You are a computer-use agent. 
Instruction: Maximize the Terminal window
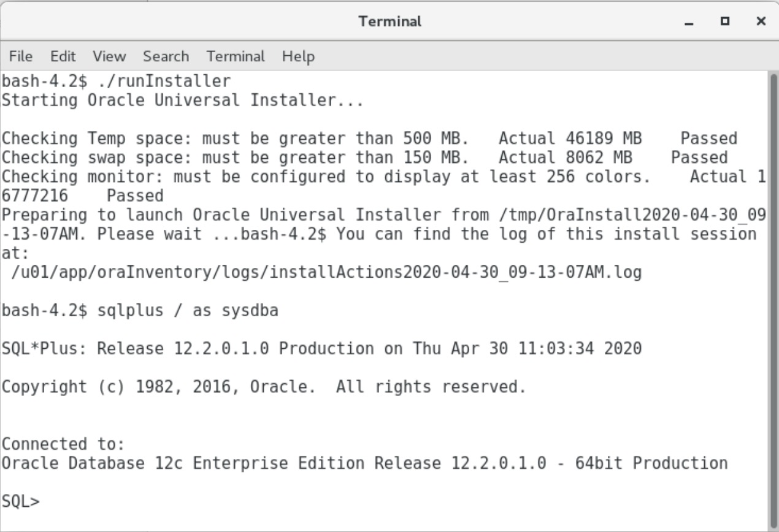click(726, 21)
